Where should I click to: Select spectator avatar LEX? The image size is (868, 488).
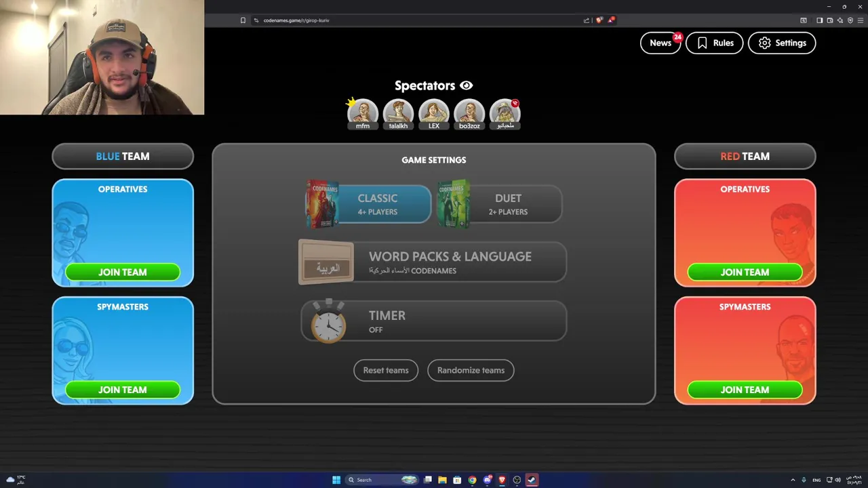434,113
